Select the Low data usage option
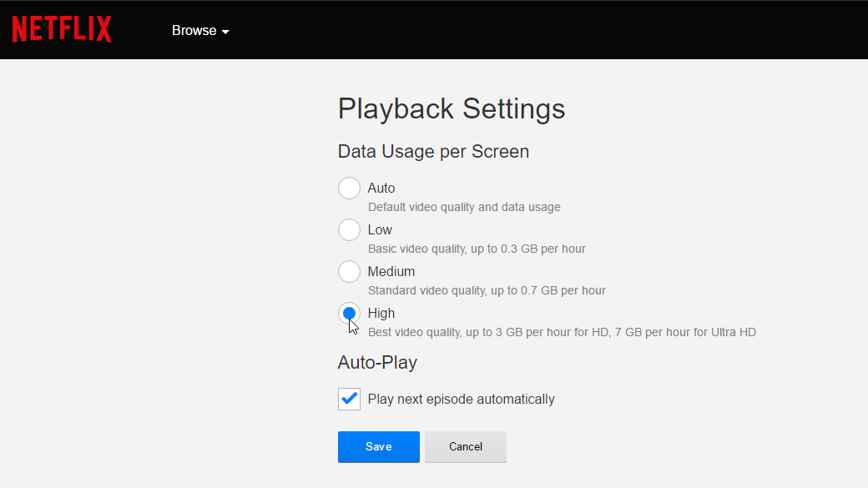 click(349, 229)
